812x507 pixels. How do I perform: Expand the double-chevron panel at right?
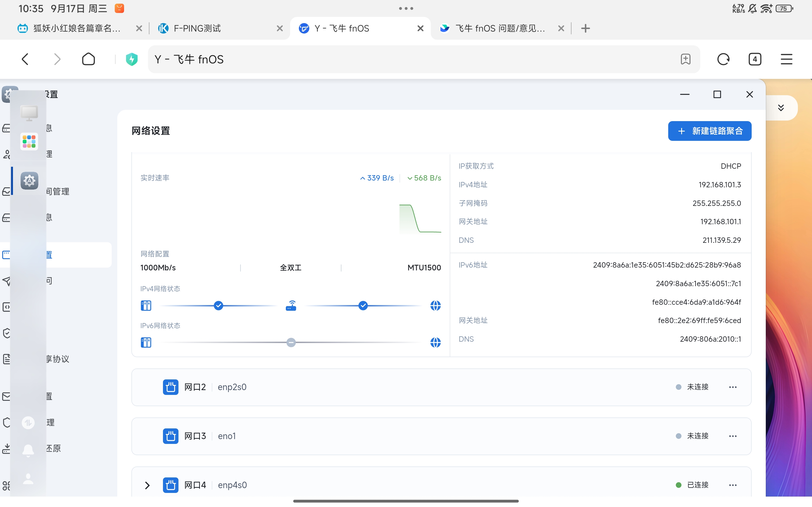[x=781, y=108]
